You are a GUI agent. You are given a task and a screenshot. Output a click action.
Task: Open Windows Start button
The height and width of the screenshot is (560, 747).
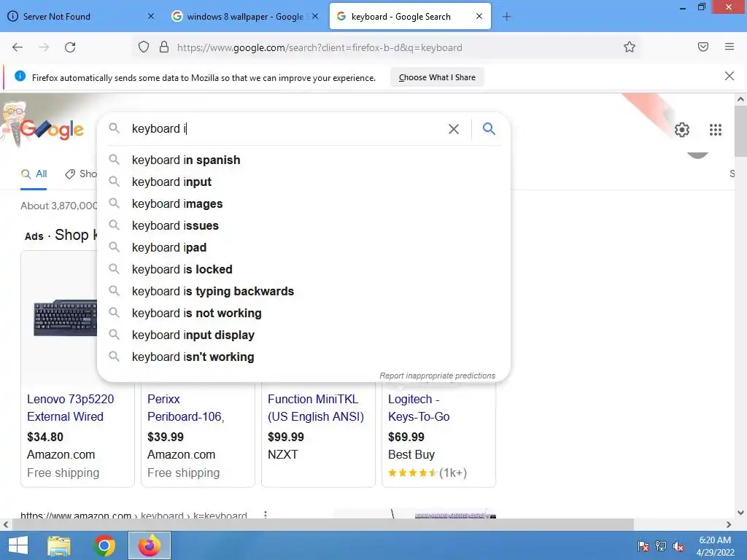click(18, 545)
